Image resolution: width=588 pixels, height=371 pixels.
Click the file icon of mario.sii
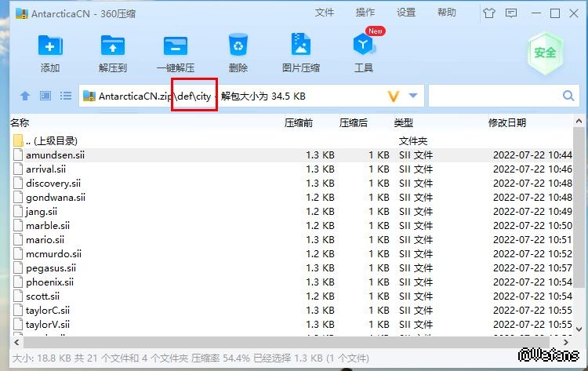[17, 240]
